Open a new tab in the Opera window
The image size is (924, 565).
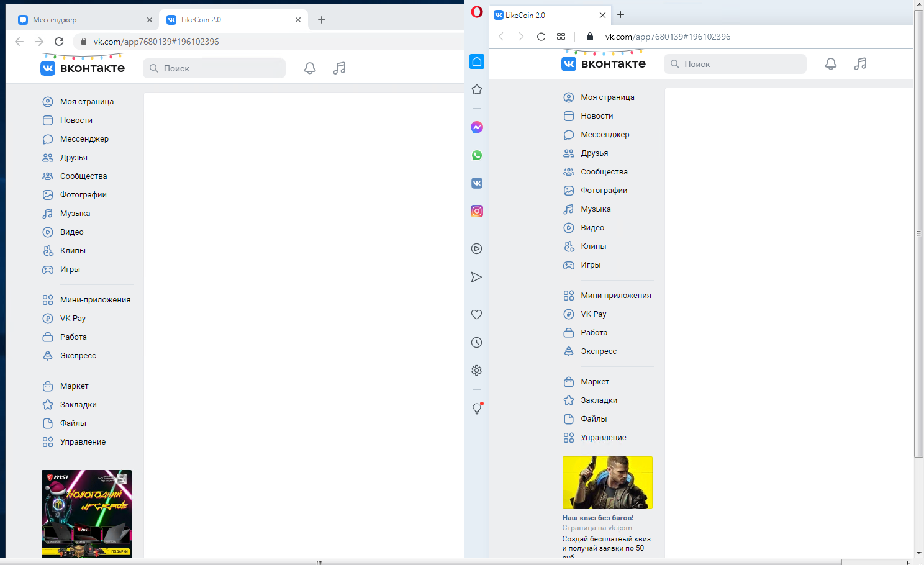(x=620, y=15)
